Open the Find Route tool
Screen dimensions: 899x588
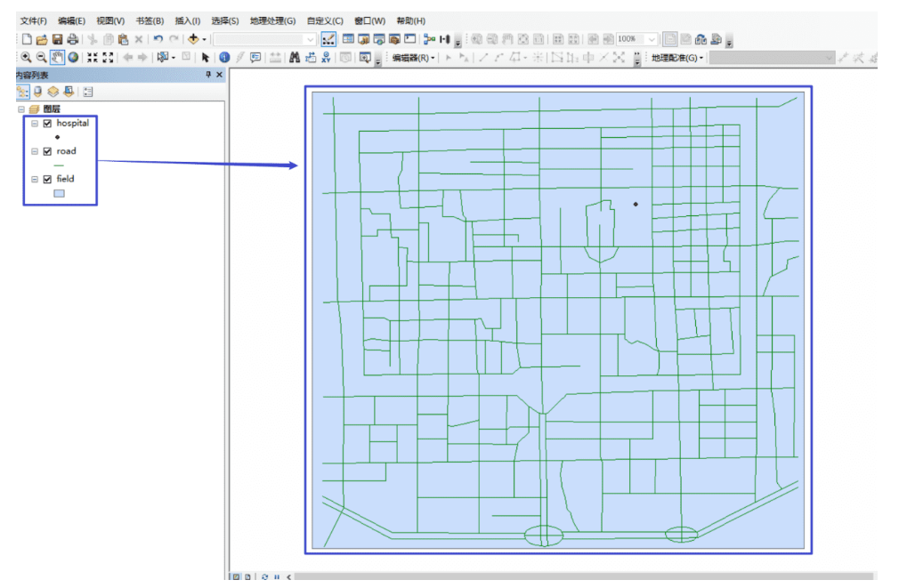(310, 57)
